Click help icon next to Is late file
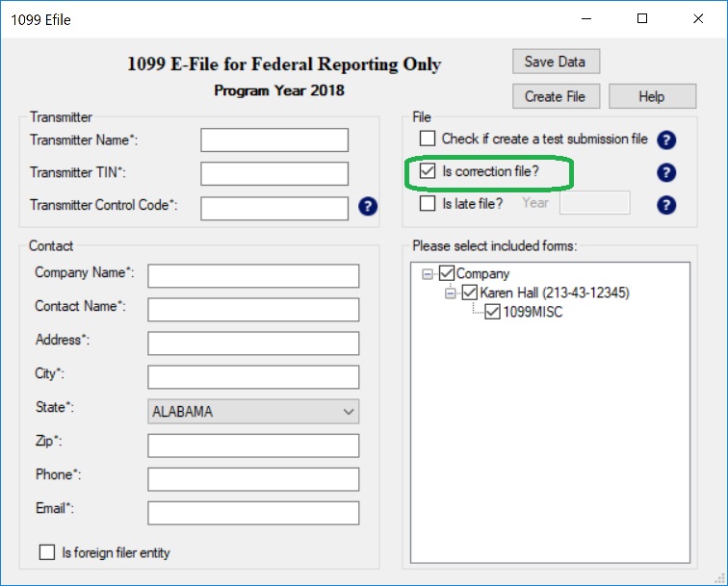The width and height of the screenshot is (728, 586). click(x=666, y=205)
